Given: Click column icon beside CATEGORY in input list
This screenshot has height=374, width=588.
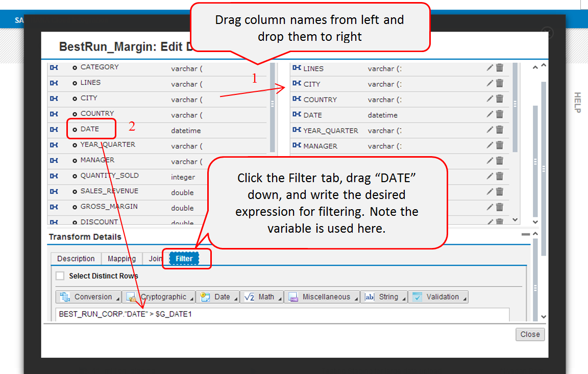Looking at the screenshot, I should [x=54, y=67].
